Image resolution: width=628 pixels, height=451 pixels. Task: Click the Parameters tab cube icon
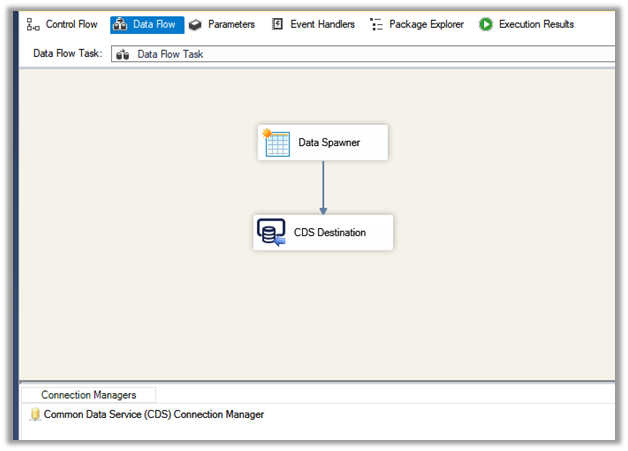[x=196, y=24]
